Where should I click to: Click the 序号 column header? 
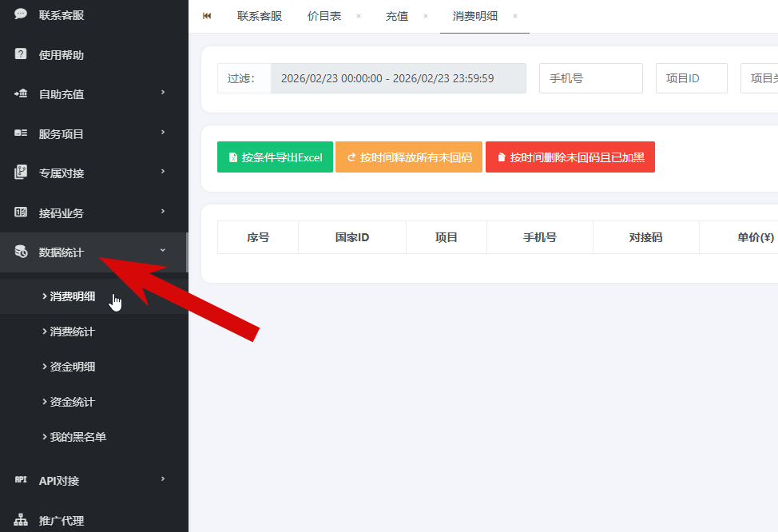tap(258, 237)
